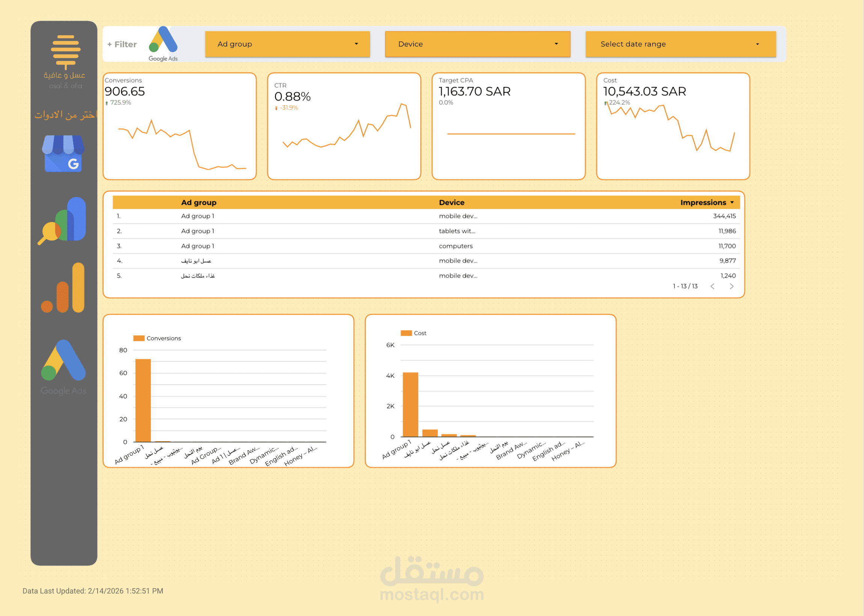Click the Cost legend orange swatch

pos(406,333)
